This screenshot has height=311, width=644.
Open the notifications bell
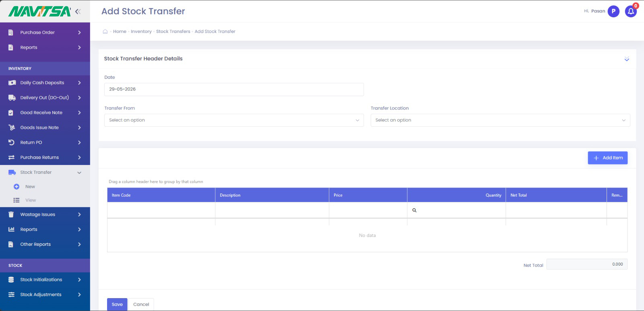click(x=631, y=11)
